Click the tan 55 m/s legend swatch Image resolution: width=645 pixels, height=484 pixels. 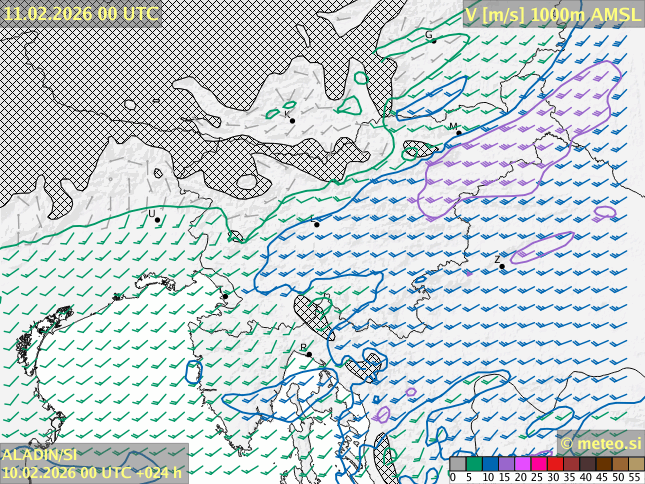click(x=636, y=464)
